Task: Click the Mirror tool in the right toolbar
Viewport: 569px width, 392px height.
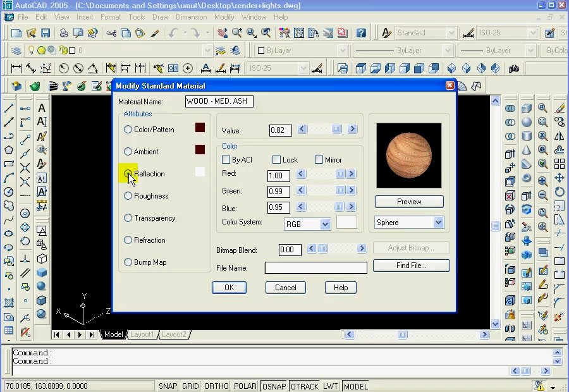Action: pyautogui.click(x=560, y=136)
